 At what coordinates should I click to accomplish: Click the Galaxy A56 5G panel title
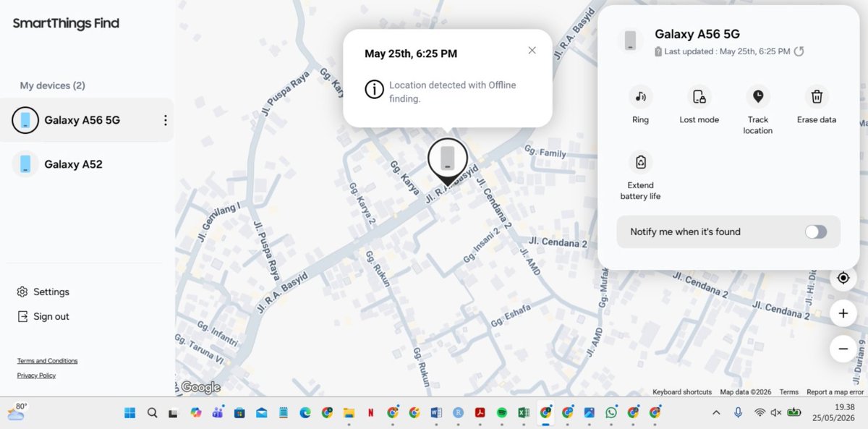coord(697,34)
